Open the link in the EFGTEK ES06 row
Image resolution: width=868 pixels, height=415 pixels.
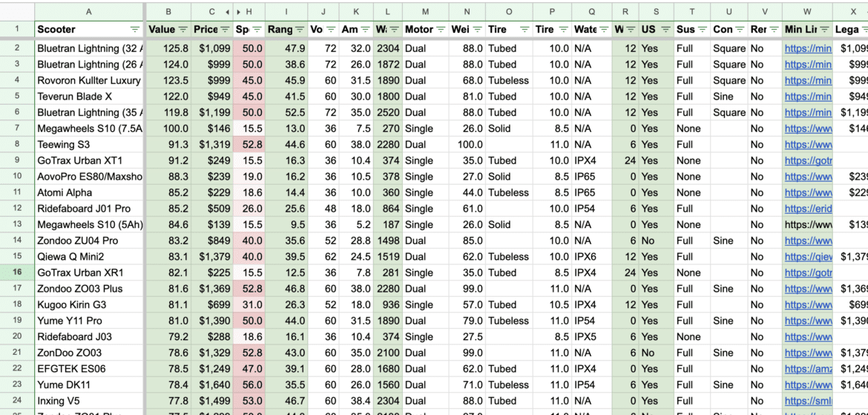(808, 368)
